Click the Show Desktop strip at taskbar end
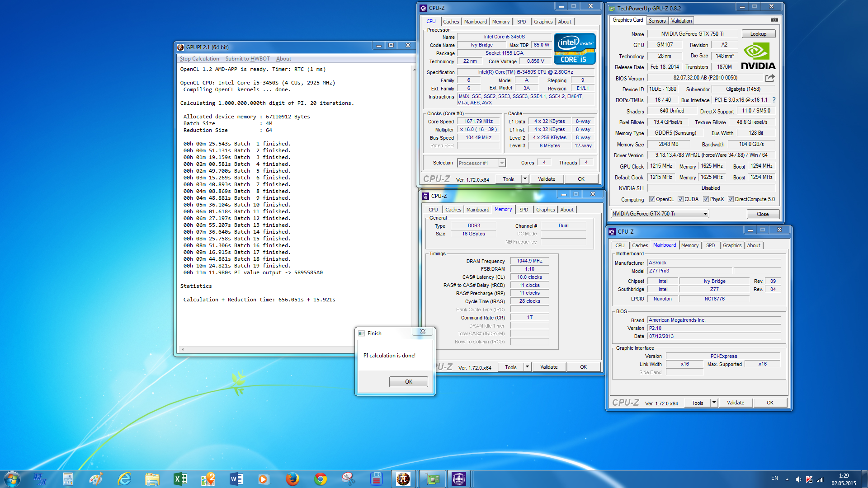 tap(864, 479)
